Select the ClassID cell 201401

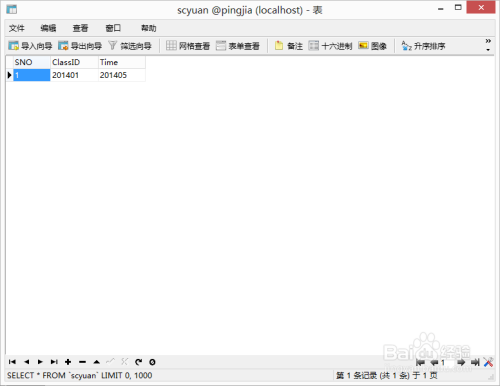tap(74, 75)
